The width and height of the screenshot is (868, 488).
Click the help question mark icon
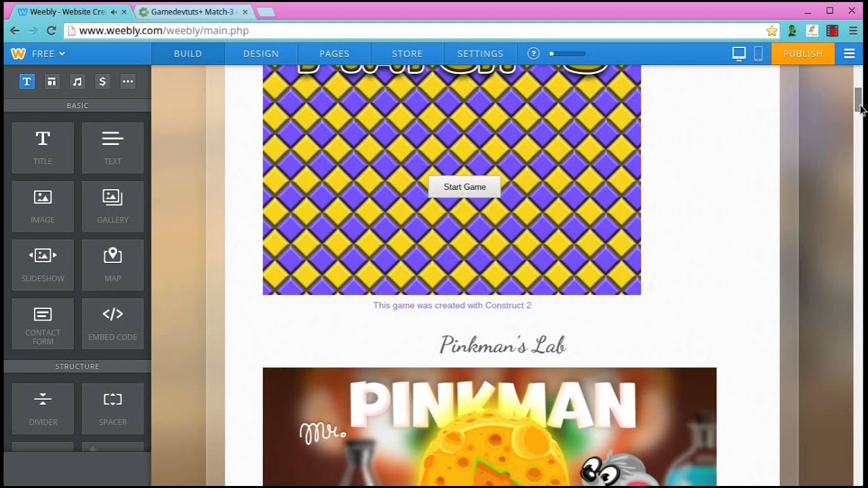pyautogui.click(x=534, y=54)
